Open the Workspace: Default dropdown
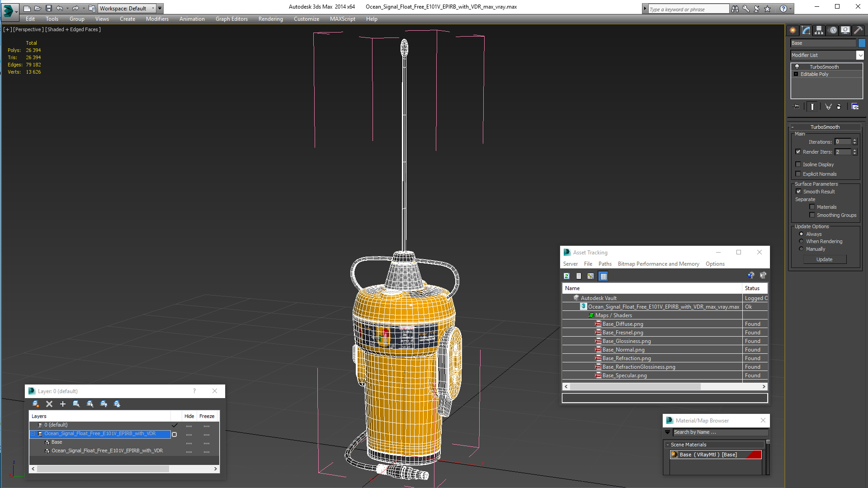Screen dimensions: 868x488 coord(127,8)
